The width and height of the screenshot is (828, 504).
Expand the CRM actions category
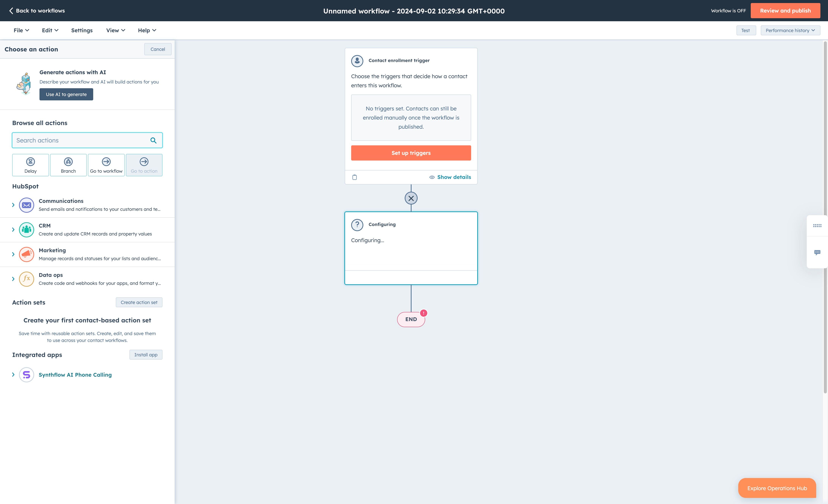point(13,230)
